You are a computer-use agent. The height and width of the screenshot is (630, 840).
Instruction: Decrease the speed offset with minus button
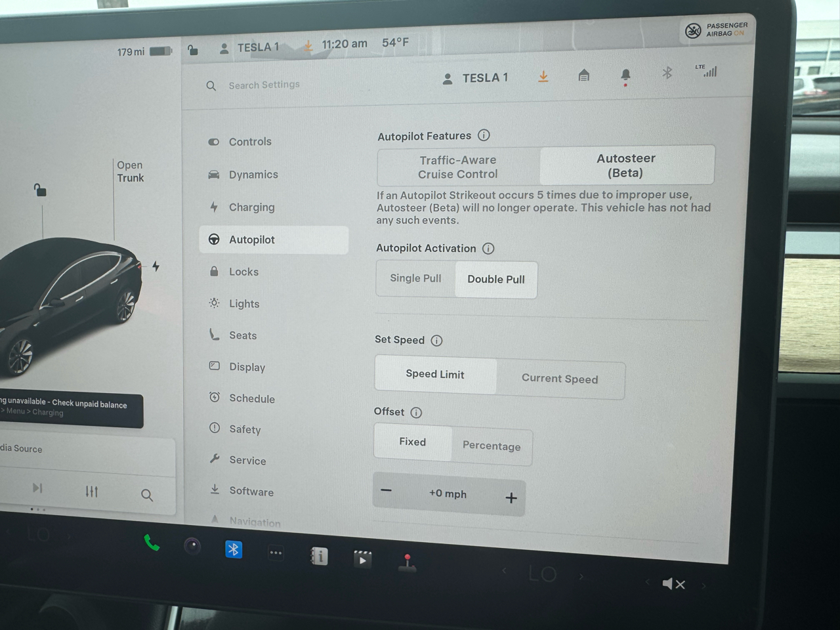click(x=387, y=491)
